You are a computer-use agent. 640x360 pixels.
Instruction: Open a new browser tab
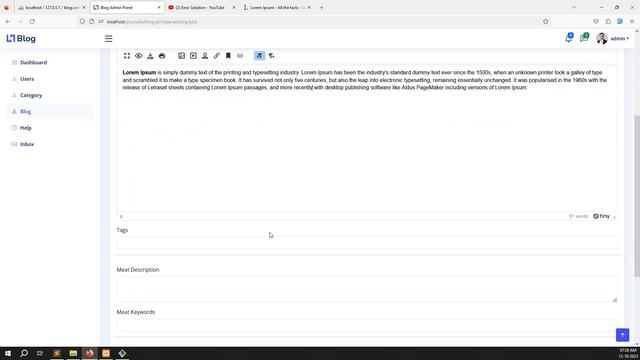pos(321,7)
